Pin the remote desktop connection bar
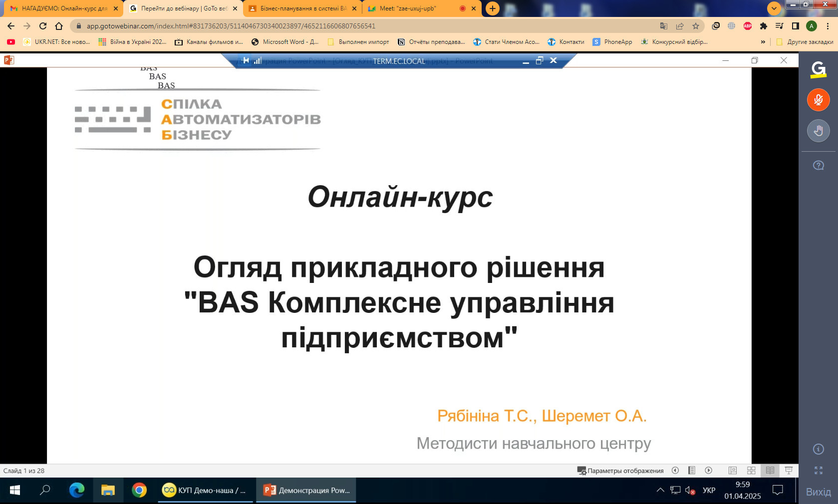The image size is (838, 504). (x=246, y=60)
